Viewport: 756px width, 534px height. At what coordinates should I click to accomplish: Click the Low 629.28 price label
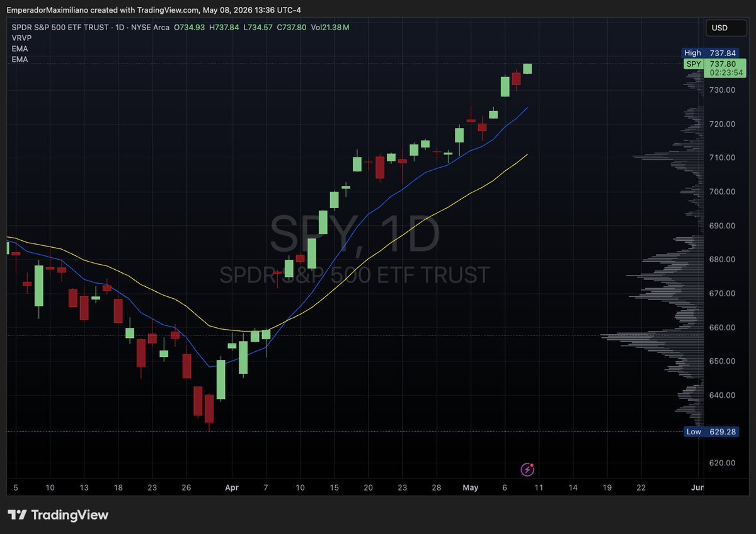pyautogui.click(x=711, y=432)
